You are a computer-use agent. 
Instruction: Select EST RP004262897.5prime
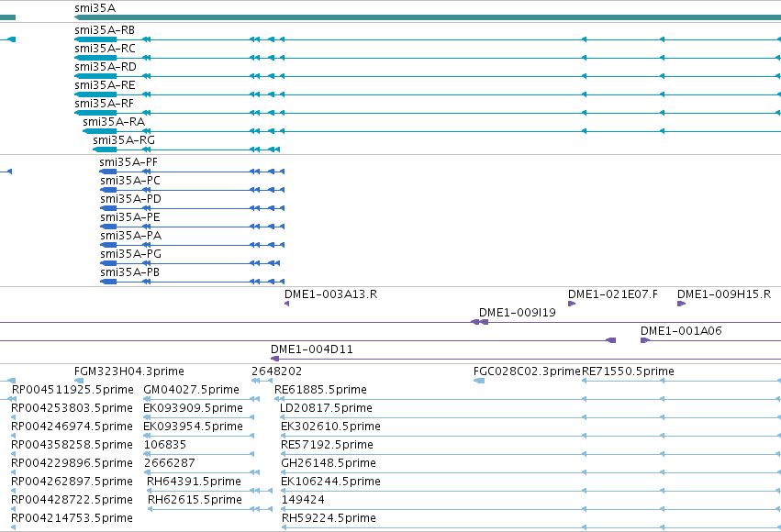tap(72, 482)
